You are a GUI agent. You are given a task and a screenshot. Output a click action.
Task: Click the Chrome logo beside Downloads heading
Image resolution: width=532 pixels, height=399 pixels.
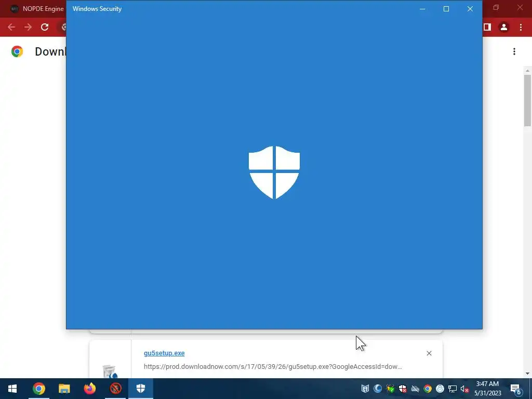point(17,51)
